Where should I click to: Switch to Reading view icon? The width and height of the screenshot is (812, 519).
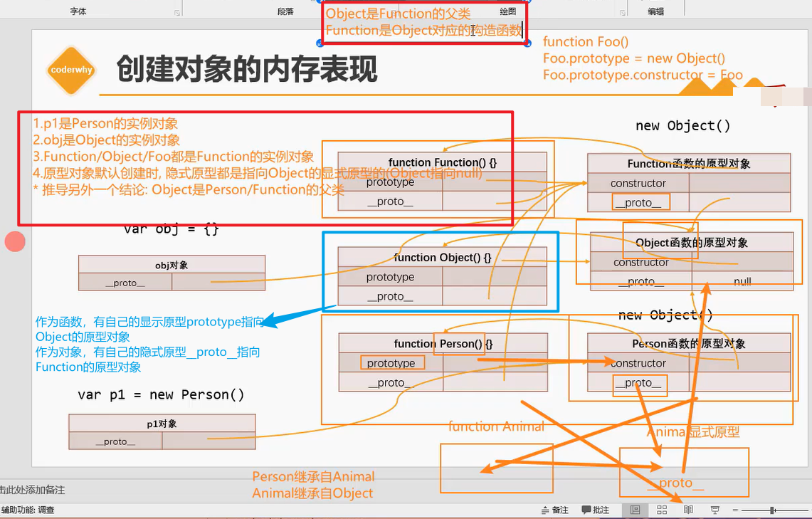688,510
